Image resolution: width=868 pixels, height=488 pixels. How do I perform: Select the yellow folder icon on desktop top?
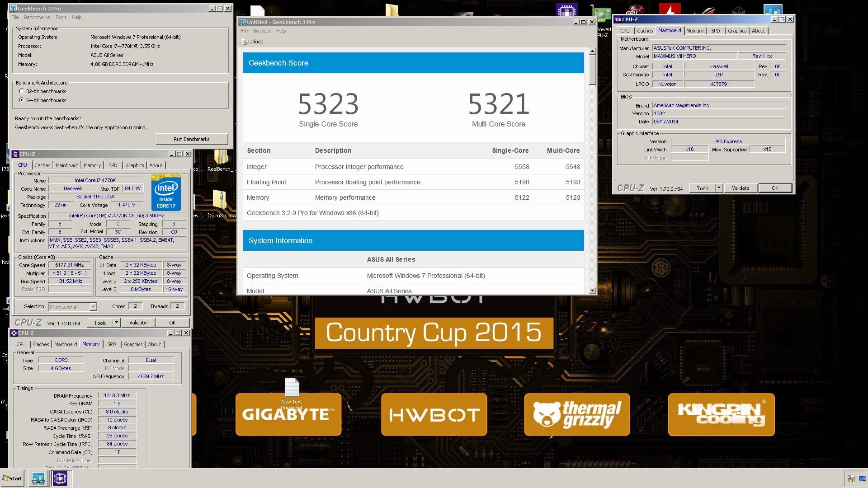tap(392, 10)
